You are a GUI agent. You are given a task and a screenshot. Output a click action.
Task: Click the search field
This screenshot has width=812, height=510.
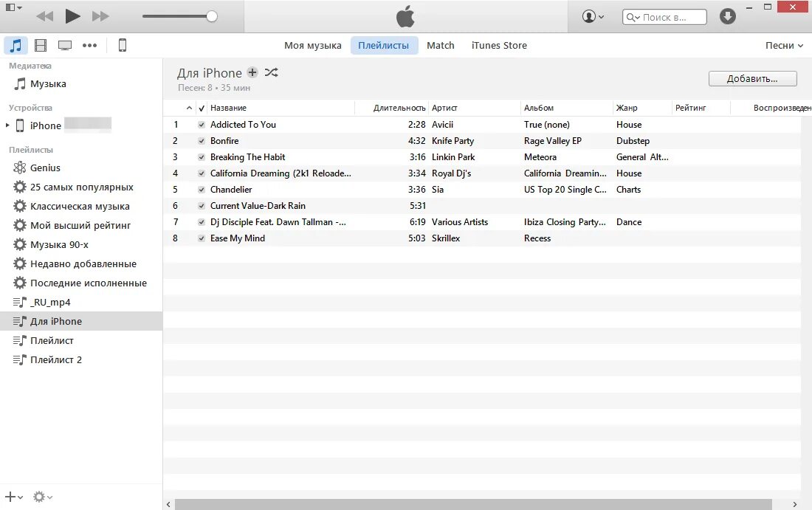coord(664,17)
